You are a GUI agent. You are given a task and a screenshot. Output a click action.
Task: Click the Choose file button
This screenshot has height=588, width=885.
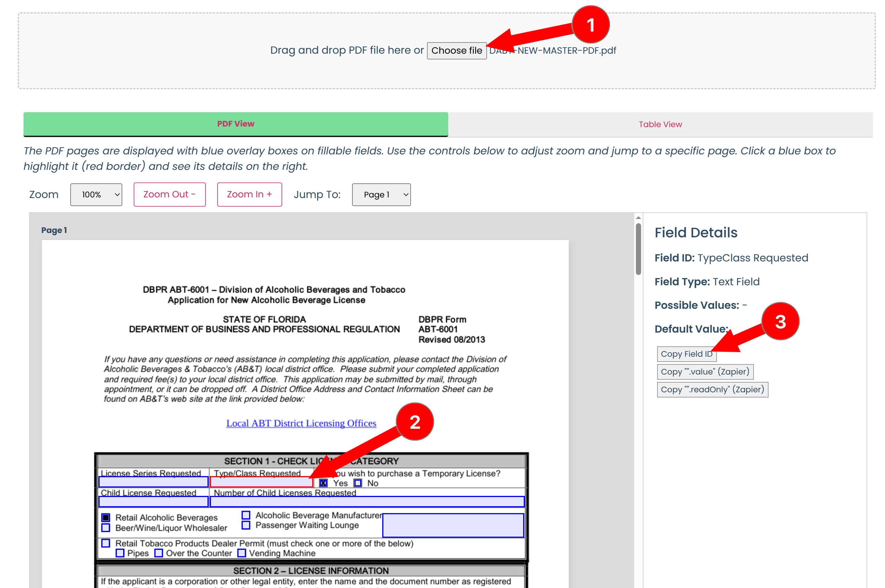tap(456, 51)
